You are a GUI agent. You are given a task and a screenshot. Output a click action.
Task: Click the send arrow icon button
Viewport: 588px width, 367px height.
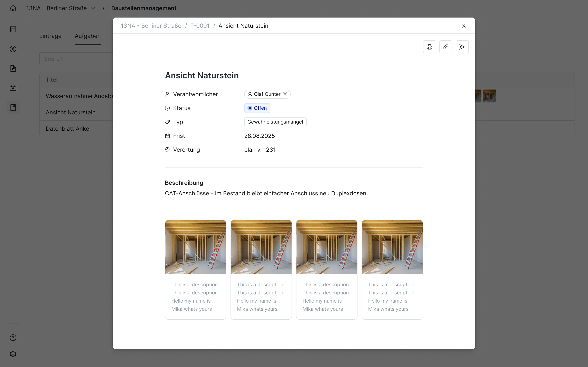coord(462,47)
